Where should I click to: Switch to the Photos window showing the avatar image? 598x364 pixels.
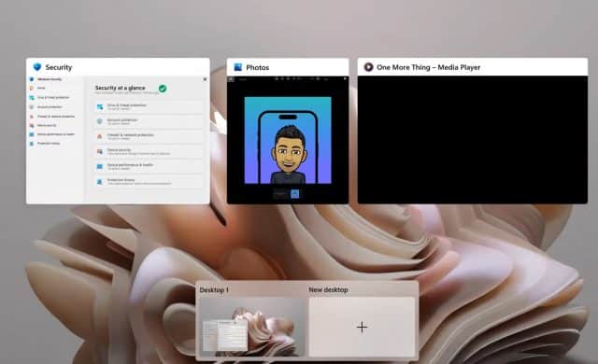click(x=288, y=132)
